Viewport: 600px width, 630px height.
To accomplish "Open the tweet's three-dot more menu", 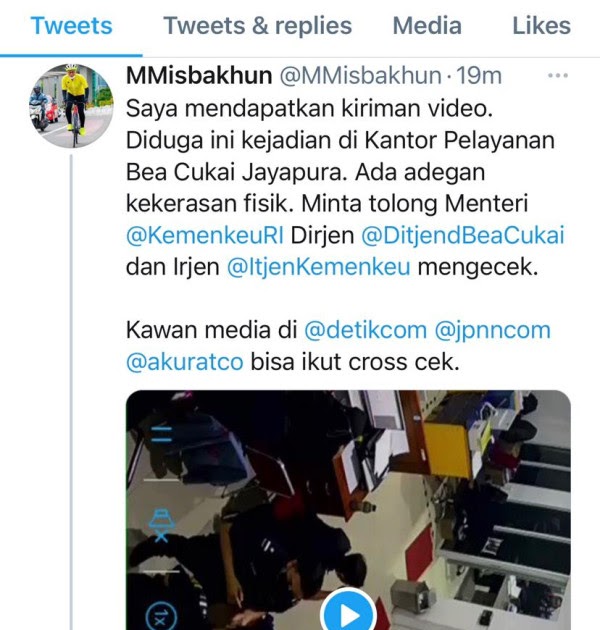I will 558,75.
